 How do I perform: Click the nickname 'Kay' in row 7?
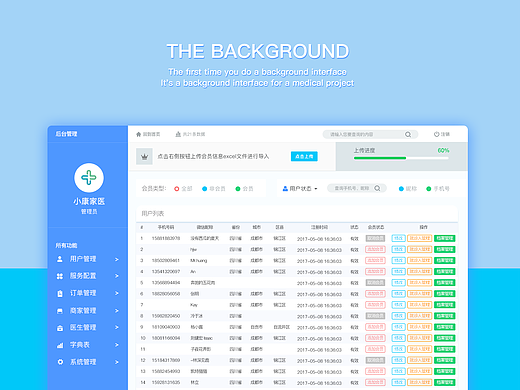coord(194,305)
